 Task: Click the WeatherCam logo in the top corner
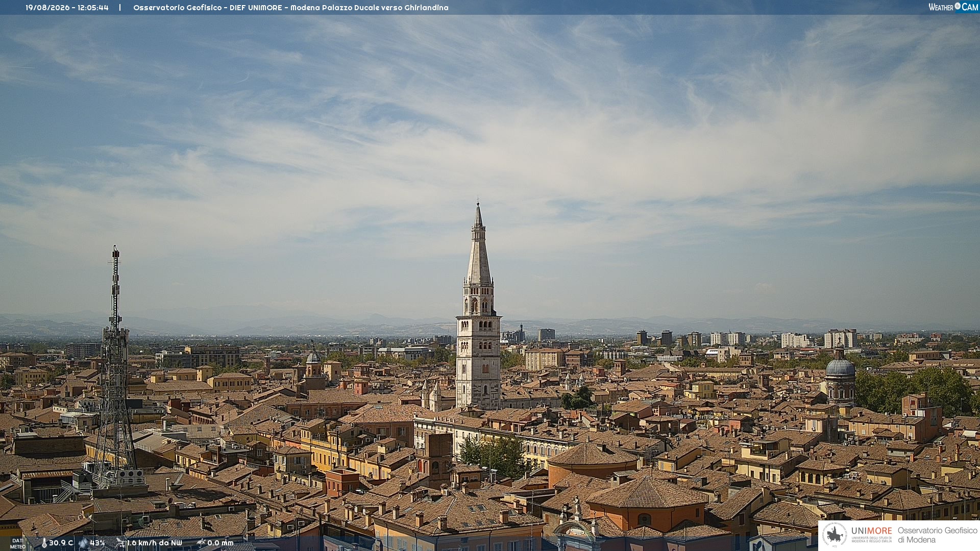point(953,7)
